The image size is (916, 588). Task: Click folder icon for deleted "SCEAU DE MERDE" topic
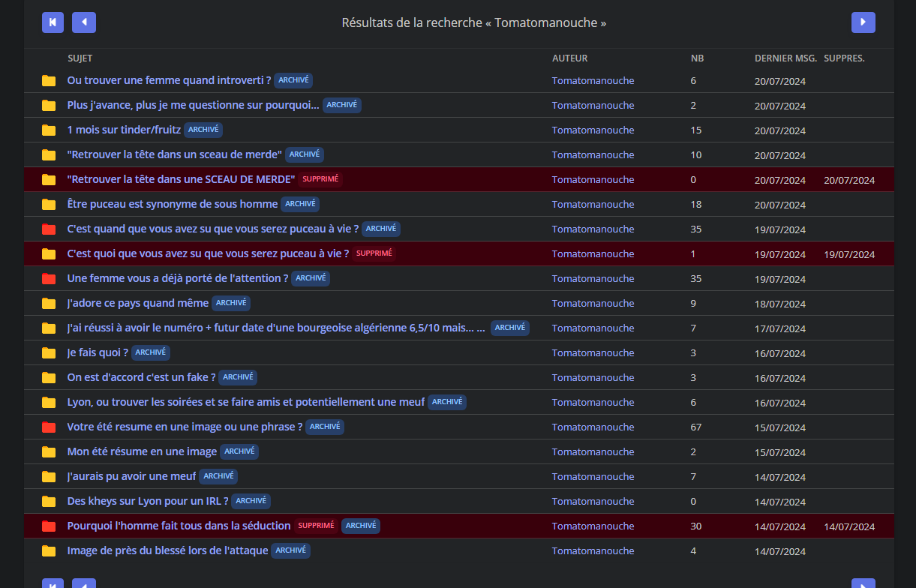tap(49, 180)
